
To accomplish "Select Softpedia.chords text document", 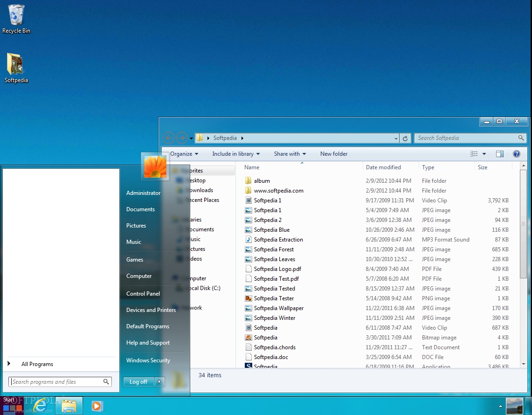I will point(377,347).
